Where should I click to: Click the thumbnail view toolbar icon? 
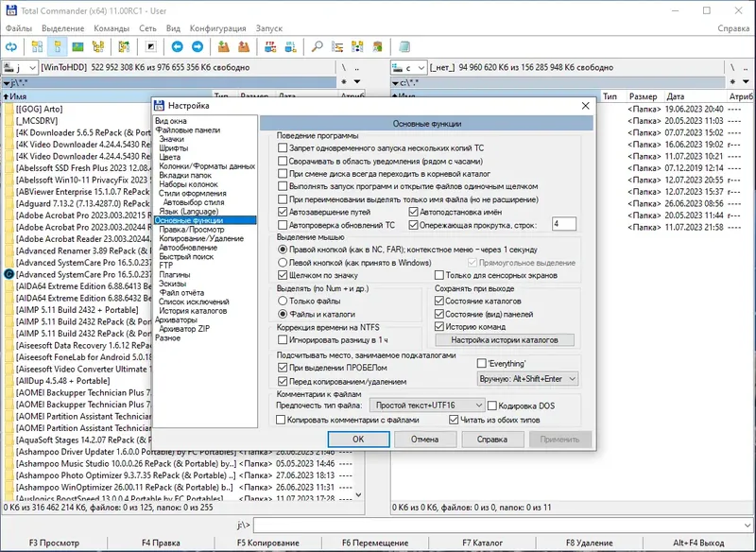pos(77,46)
